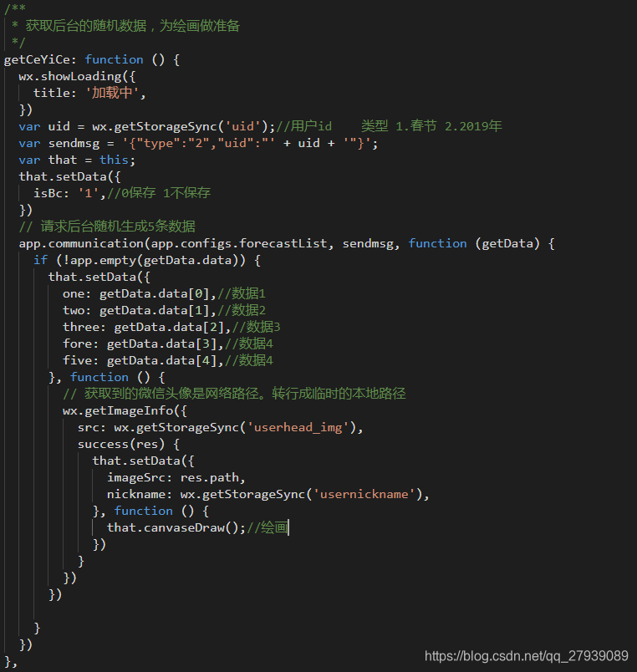This screenshot has width=637, height=672.
Task: Click the line two: getData.data[1]
Action: click(164, 310)
